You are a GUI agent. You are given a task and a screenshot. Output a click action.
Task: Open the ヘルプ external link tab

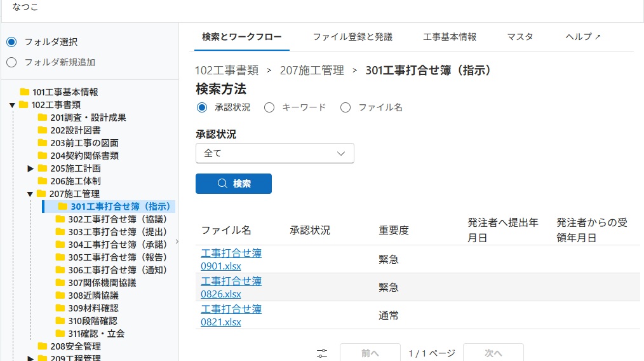[582, 37]
